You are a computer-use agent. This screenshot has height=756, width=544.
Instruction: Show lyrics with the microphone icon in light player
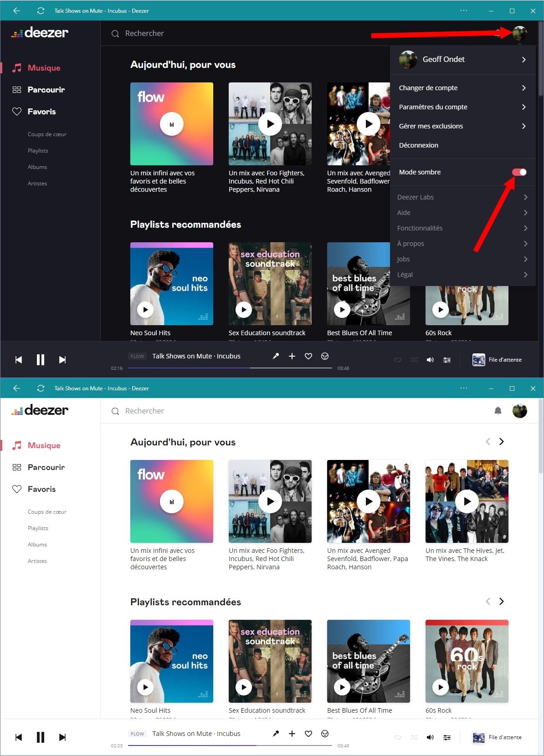click(276, 734)
